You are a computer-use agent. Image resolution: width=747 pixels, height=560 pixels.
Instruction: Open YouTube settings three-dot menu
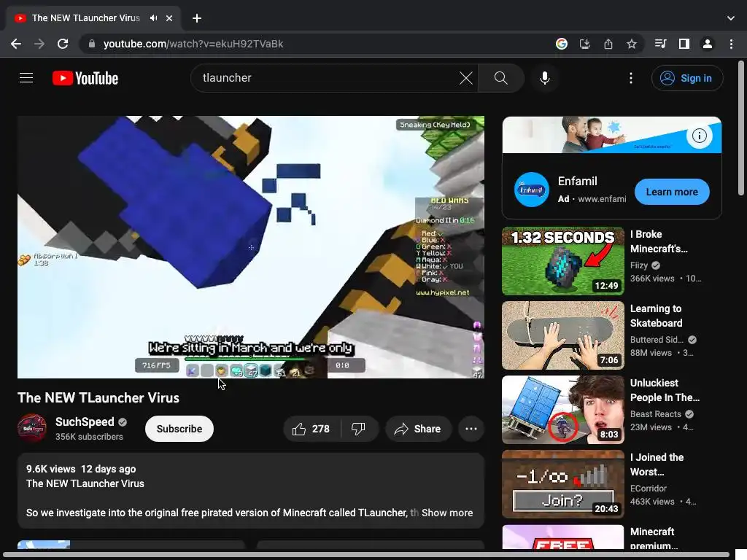tap(631, 78)
